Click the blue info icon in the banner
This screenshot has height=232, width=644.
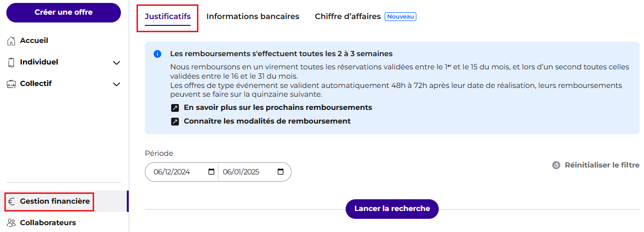tap(157, 54)
